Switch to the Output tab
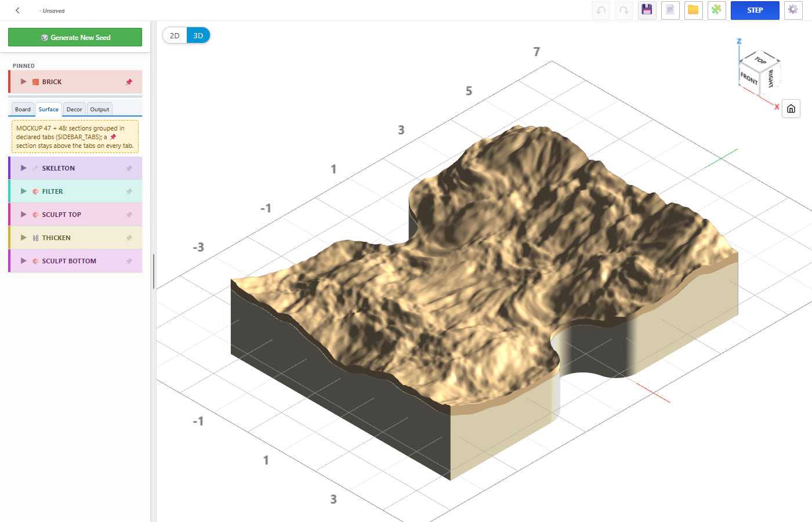 click(99, 109)
